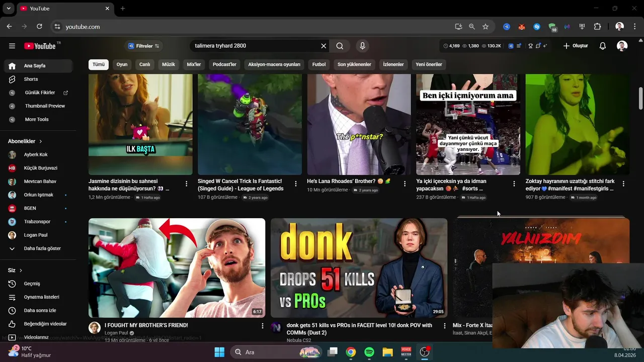
Task: Click the vidIQ sparkle AI icon
Action: [x=545, y=46]
